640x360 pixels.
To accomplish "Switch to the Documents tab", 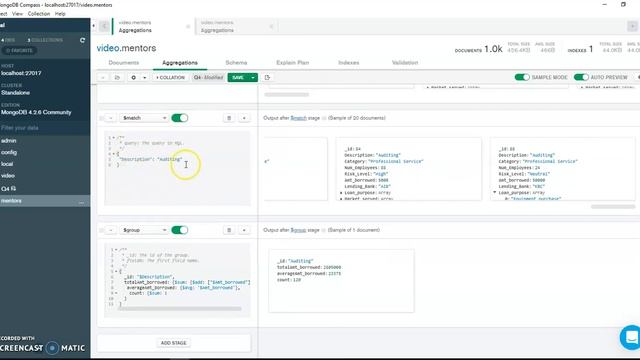I will point(124,62).
